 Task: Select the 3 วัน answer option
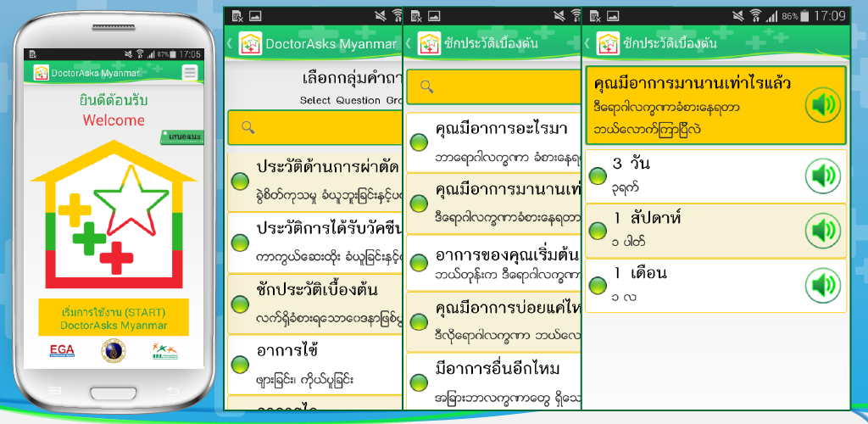pos(715,176)
